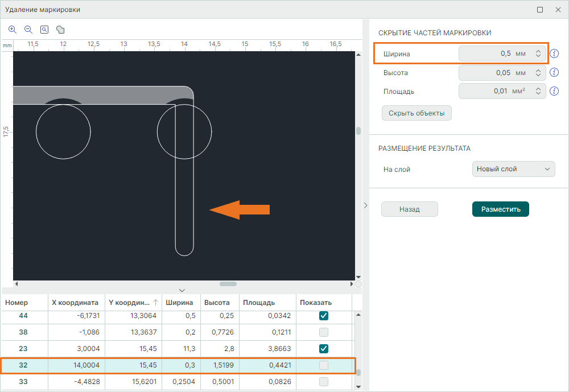Open the info icon beside Высота
Screen dimensions: 569x392
555,73
